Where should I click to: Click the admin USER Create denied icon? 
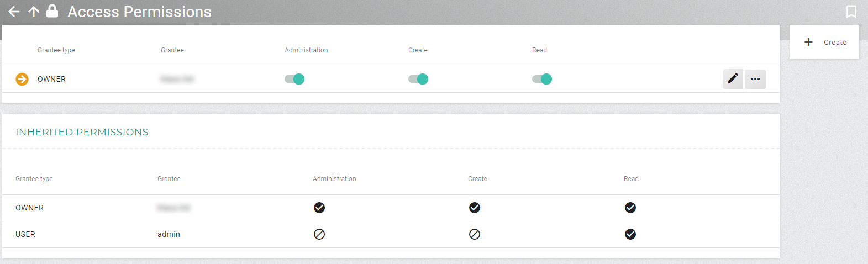475,234
